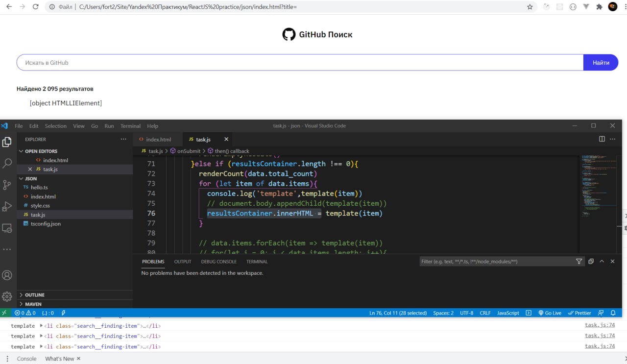This screenshot has height=364, width=627.
Task: Open Explorer views and more actions ellipsis
Action: coord(123,139)
